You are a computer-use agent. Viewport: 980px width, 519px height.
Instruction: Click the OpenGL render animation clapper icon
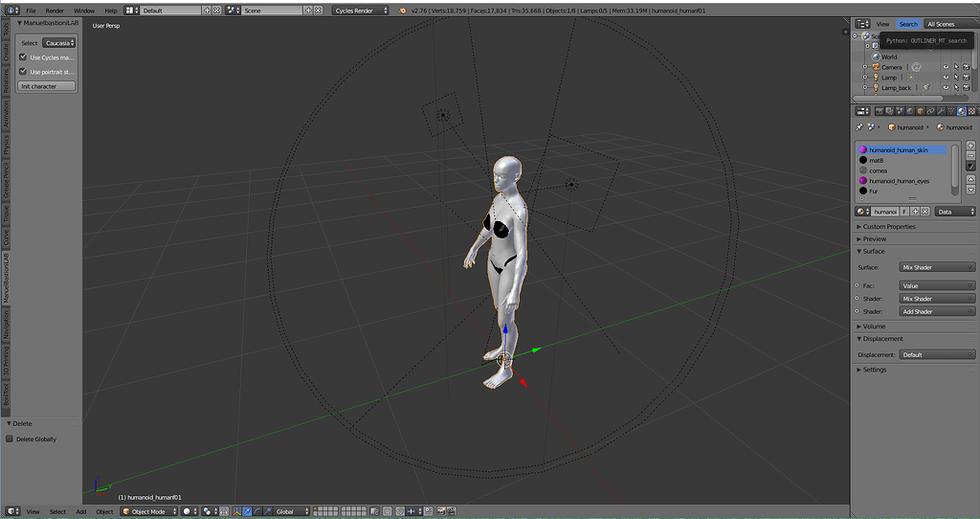(452, 511)
